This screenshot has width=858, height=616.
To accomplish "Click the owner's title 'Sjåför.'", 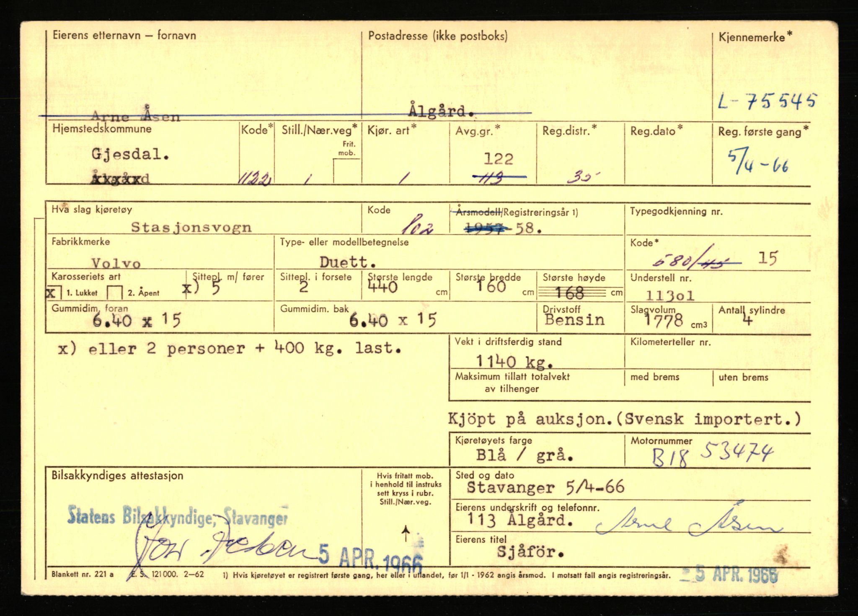I will 531,552.
